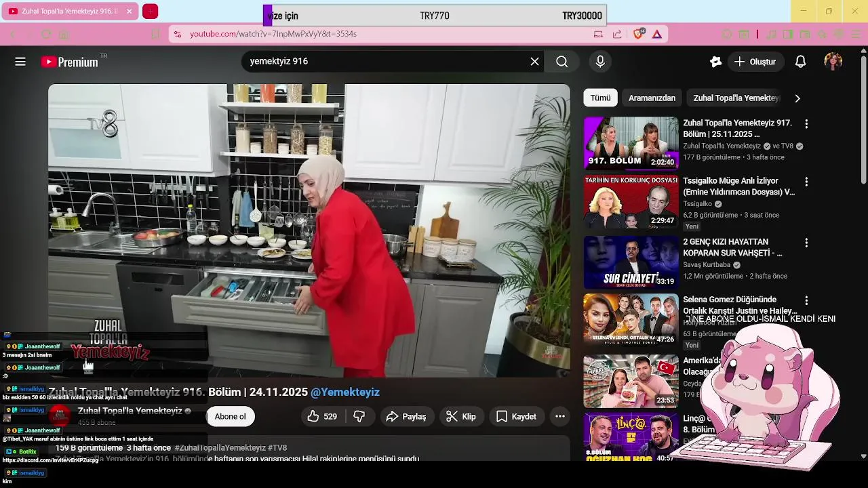868x488 pixels.
Task: Open the YouTube guide hamburger menu
Action: pos(20,62)
